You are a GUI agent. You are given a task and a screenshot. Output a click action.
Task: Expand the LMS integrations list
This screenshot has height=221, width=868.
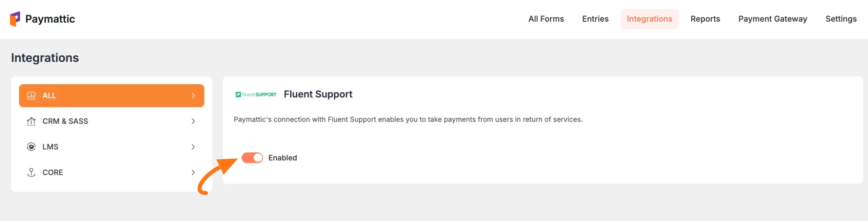point(193,147)
